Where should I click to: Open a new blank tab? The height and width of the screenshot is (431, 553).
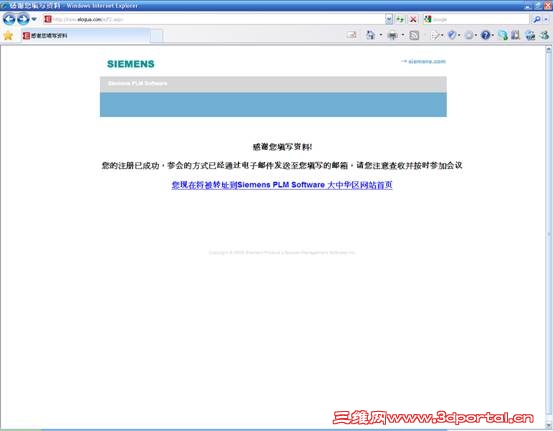157,36
